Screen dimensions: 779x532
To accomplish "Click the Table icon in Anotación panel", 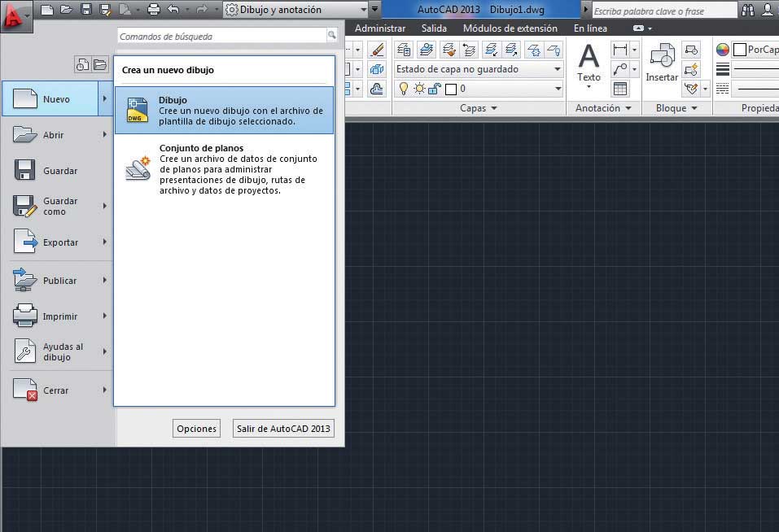I will pos(620,89).
